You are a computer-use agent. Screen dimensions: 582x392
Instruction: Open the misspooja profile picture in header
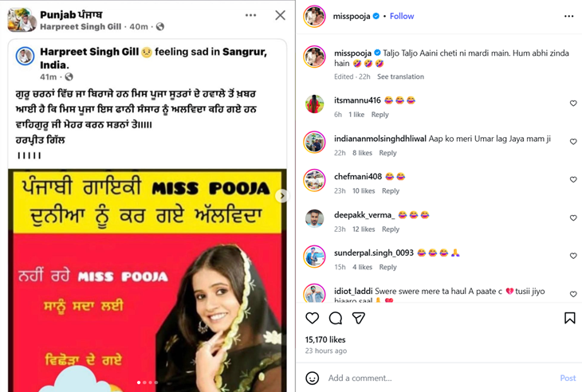click(x=314, y=16)
